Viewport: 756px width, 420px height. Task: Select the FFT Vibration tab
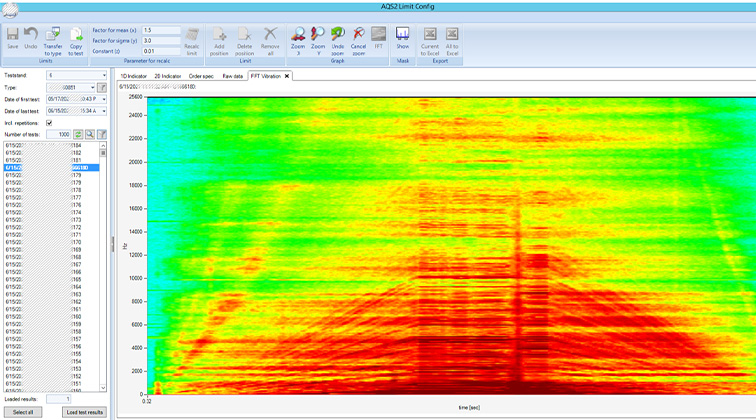266,76
